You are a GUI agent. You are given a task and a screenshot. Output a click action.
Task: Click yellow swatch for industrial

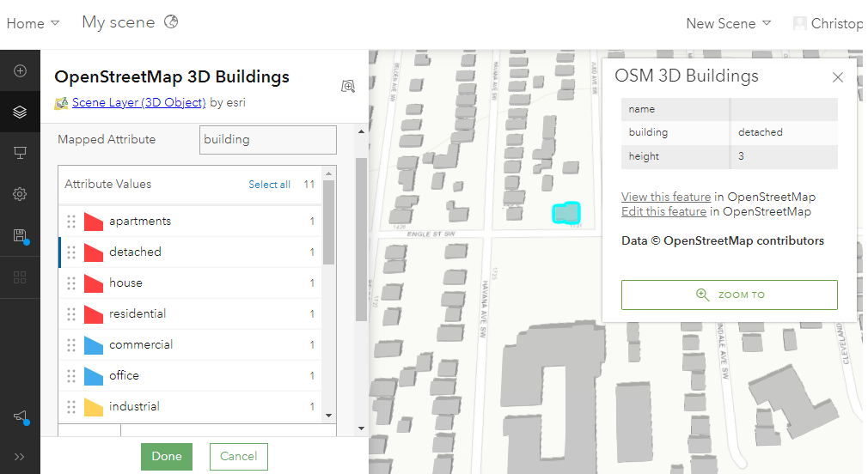pos(94,407)
